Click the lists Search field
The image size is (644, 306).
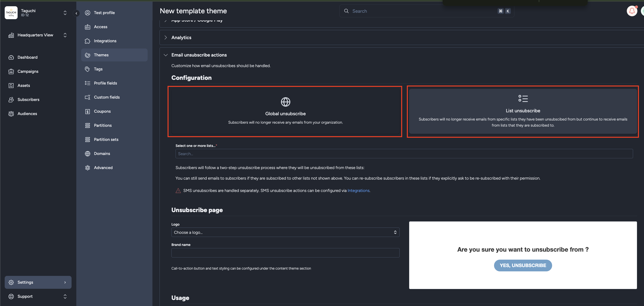[404, 154]
